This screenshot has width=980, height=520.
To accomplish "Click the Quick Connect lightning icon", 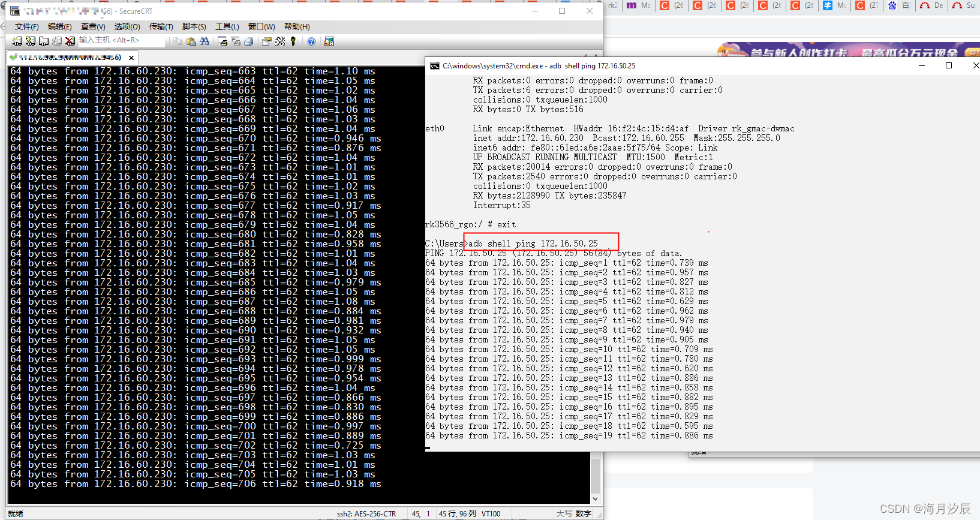I will (30, 41).
